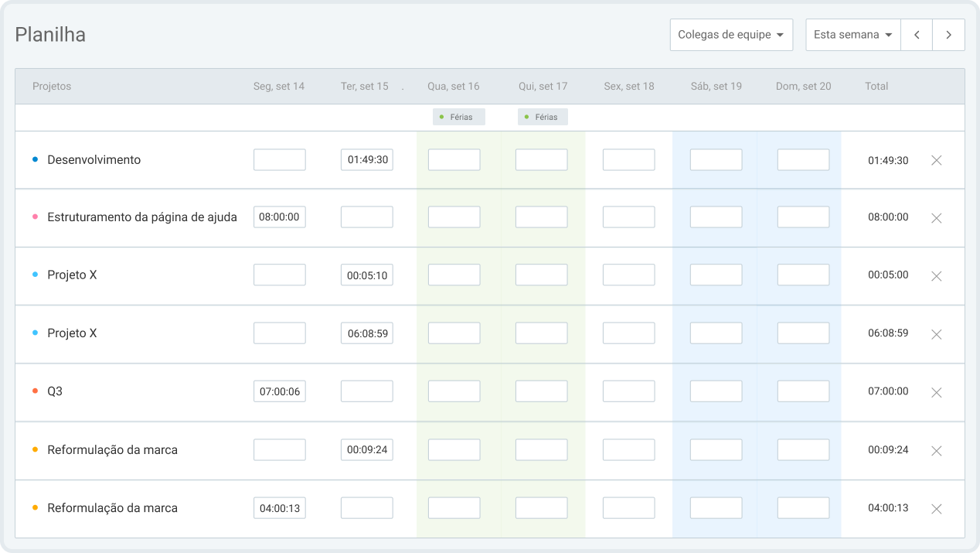
Task: Click the Férias tag on Qua, set 16
Action: coord(459,117)
